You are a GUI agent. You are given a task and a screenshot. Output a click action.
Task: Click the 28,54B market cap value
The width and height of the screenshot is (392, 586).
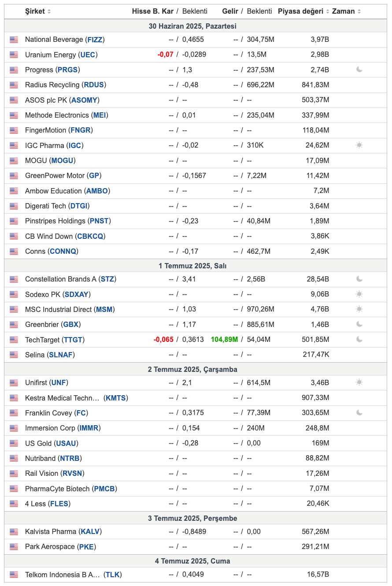(x=318, y=279)
